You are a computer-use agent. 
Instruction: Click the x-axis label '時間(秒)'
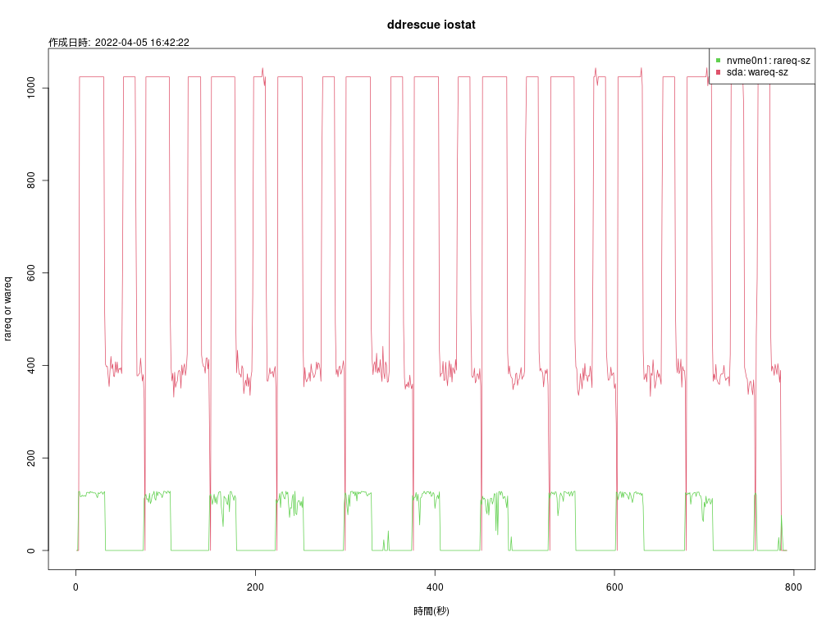(431, 610)
